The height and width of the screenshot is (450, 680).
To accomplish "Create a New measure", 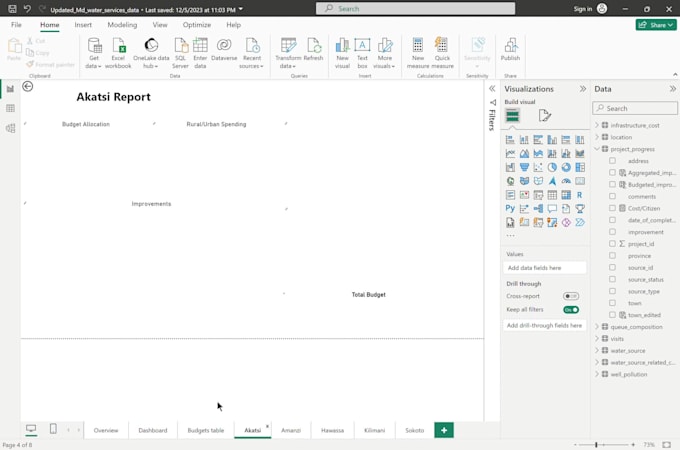I will 418,52.
